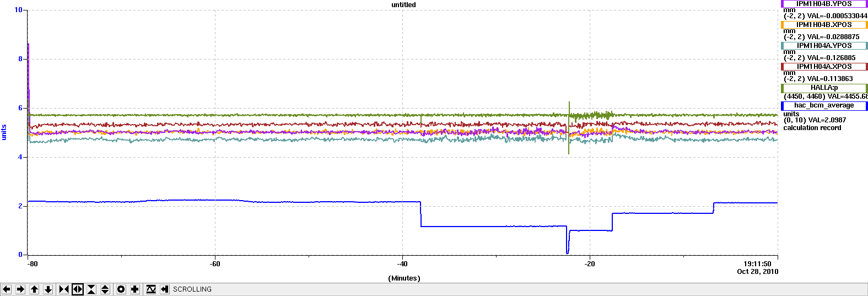This screenshot has height=296, width=868.
Task: Click the return-to-scroll arrow icon
Action: pos(165,289)
